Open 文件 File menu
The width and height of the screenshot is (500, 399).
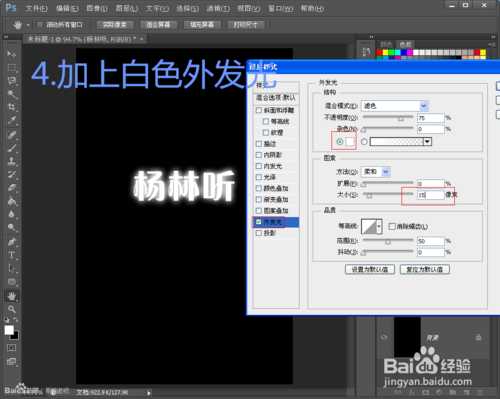[x=36, y=8]
